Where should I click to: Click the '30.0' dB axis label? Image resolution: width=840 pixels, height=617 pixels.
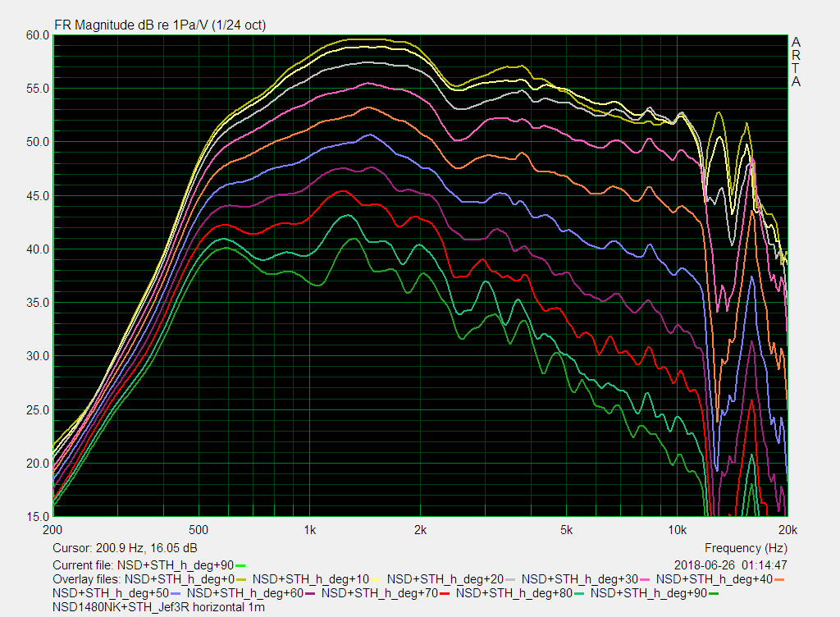click(x=38, y=356)
